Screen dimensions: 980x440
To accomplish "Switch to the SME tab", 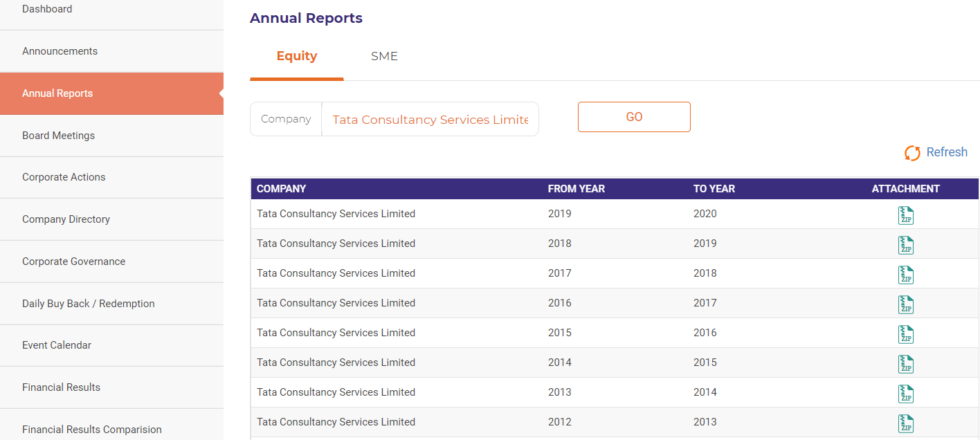I will click(384, 57).
